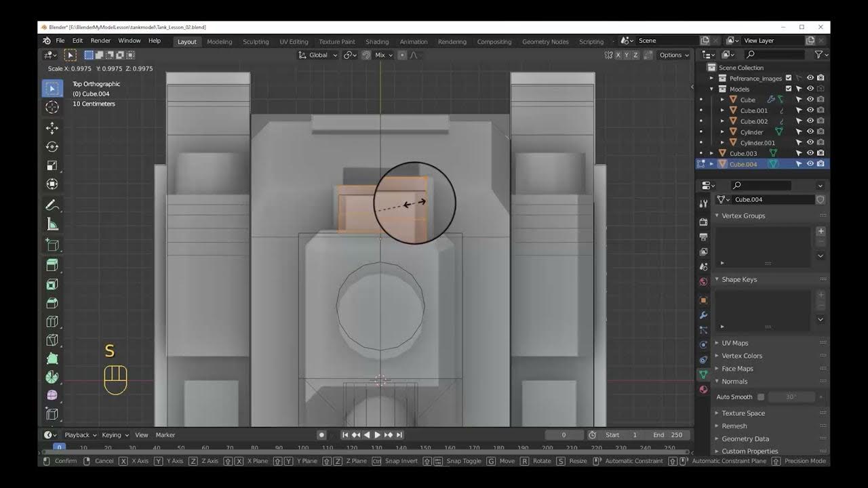Uncheck the Models collection checkbox
Viewport: 868px width, 488px height.
tap(788, 89)
